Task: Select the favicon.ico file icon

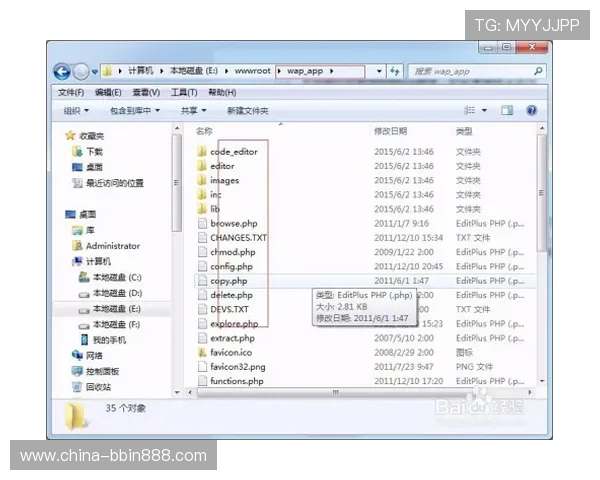Action: click(x=201, y=353)
